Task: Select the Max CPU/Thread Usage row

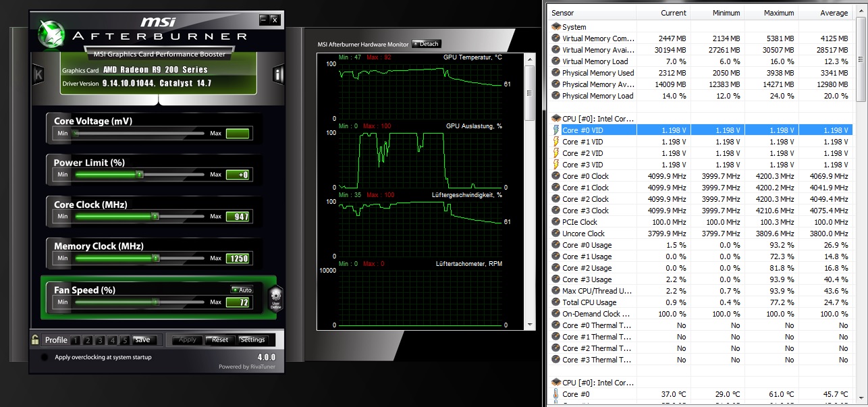Action: pyautogui.click(x=701, y=291)
